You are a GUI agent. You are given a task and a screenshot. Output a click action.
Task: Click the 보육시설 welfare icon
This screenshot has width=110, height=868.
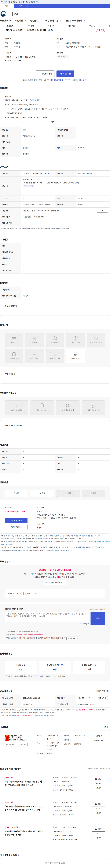pyautogui.click(x=55, y=356)
